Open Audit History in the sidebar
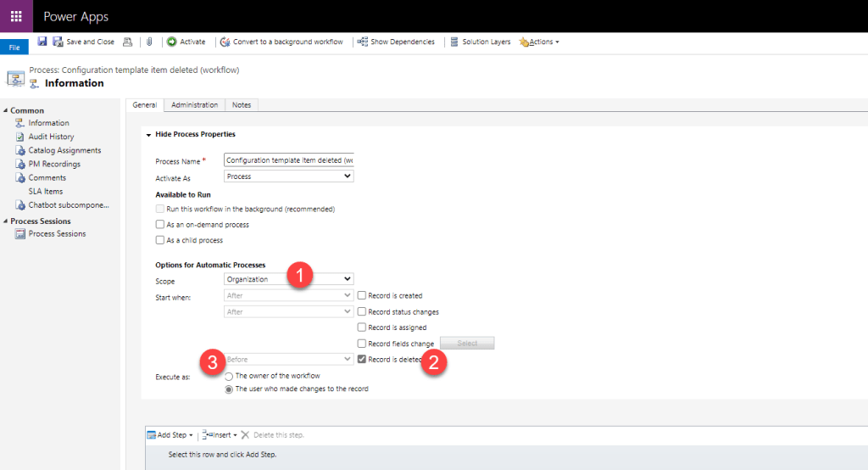868x470 pixels. tap(51, 137)
